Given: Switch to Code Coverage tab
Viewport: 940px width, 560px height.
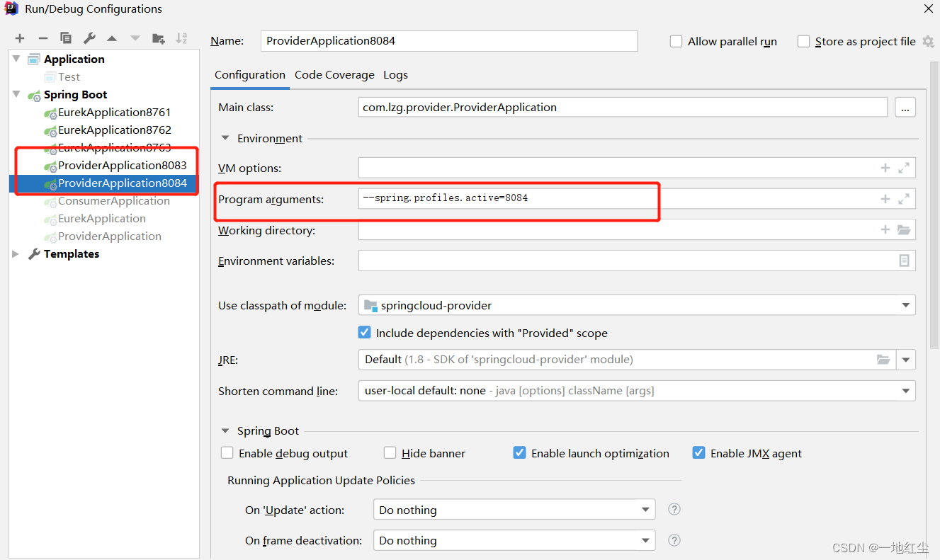Looking at the screenshot, I should pyautogui.click(x=334, y=75).
